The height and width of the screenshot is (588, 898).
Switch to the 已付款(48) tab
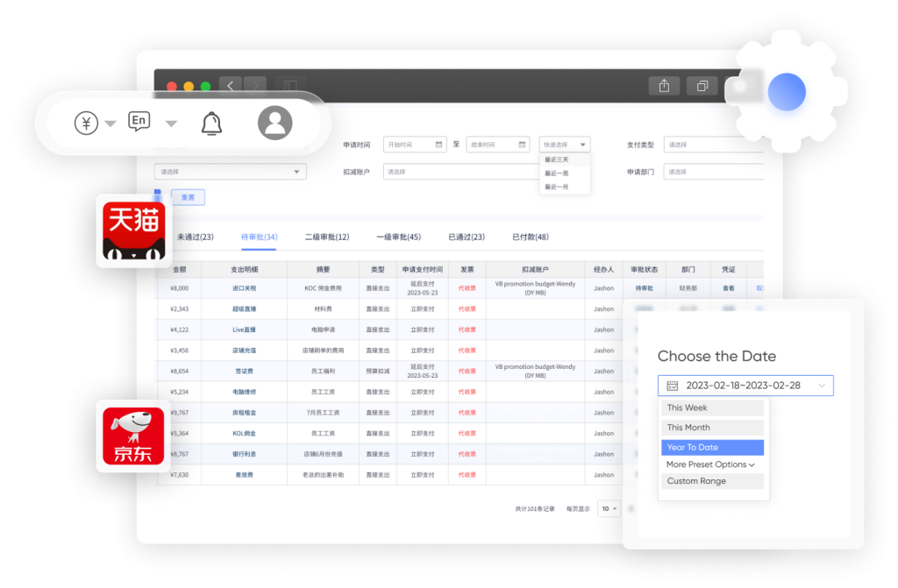tap(531, 237)
